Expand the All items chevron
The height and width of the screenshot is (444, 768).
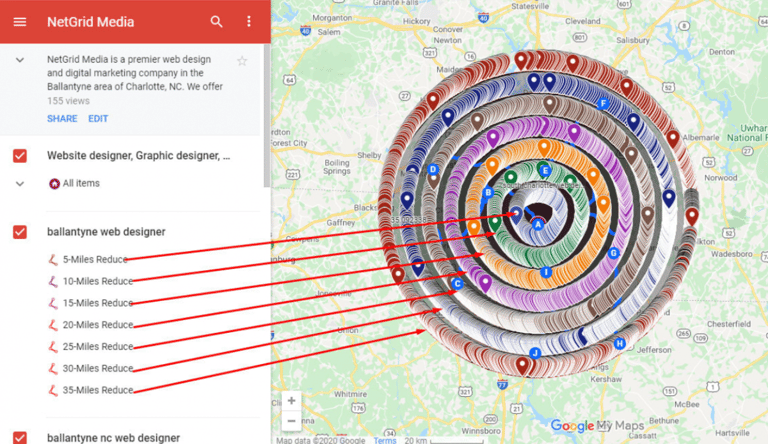[x=20, y=184]
